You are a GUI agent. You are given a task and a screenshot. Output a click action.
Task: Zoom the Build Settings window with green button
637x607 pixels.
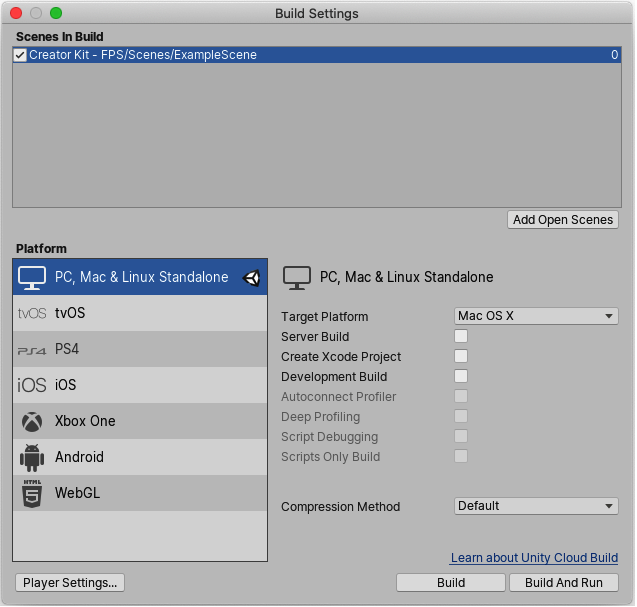pyautogui.click(x=56, y=13)
